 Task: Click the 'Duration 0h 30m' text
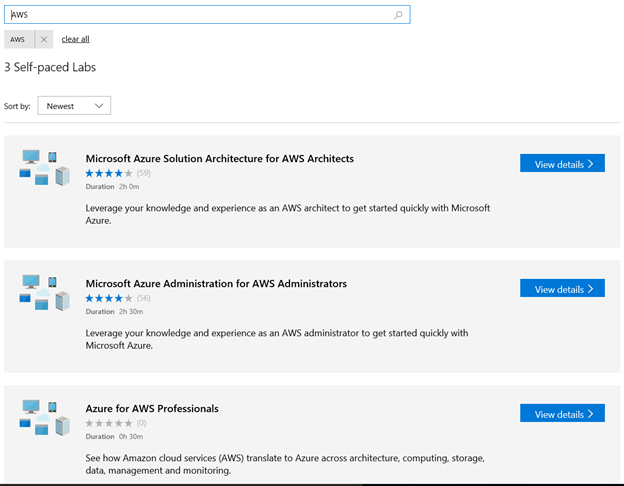[114, 437]
